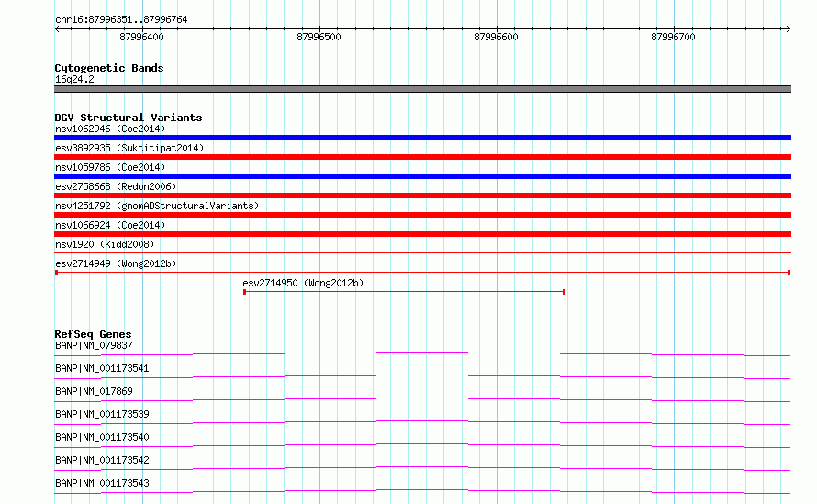Select transcript label BANP|NM_001173542
The image size is (817, 504).
click(x=102, y=460)
